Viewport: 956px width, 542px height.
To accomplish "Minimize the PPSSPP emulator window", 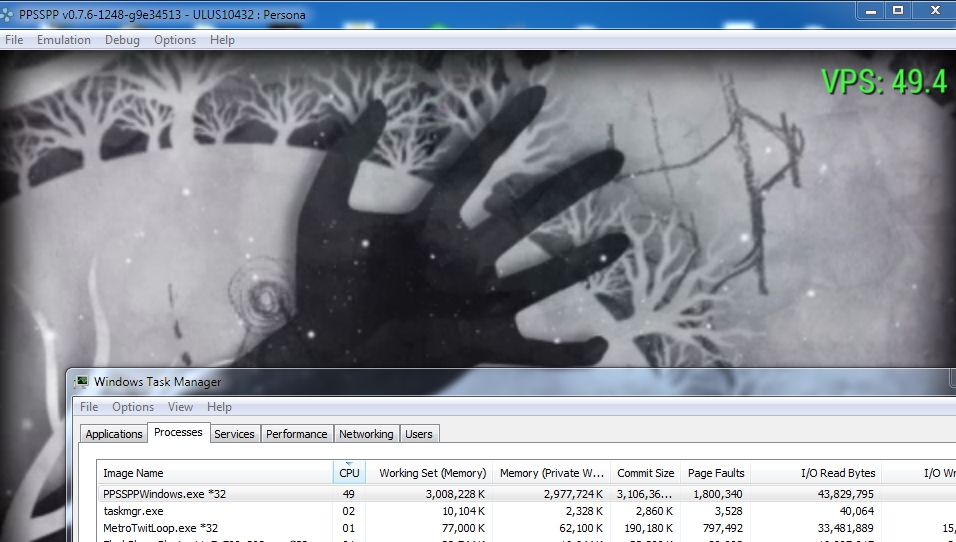I will 870,10.
